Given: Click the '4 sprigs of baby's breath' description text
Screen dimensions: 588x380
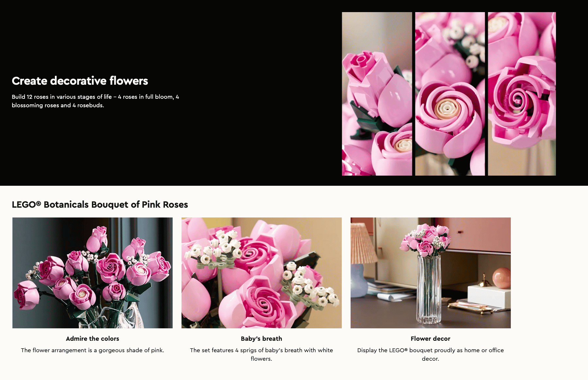Looking at the screenshot, I should tap(262, 354).
